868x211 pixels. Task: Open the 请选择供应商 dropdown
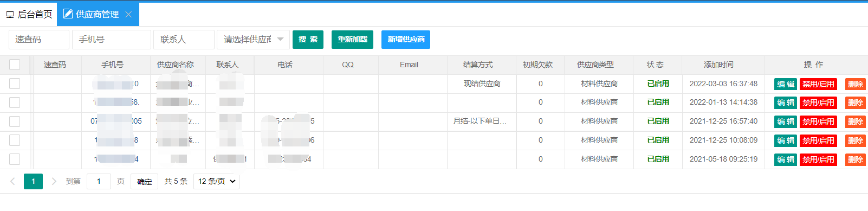point(253,40)
